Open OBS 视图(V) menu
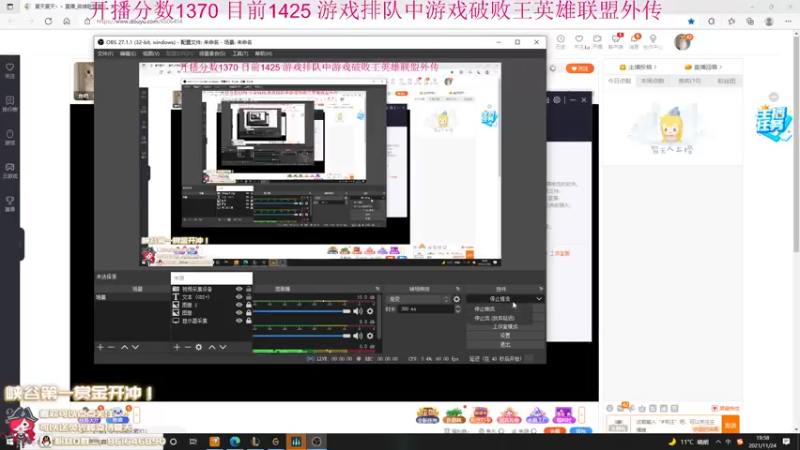Screen dimensions: 800x450 tap(151, 54)
